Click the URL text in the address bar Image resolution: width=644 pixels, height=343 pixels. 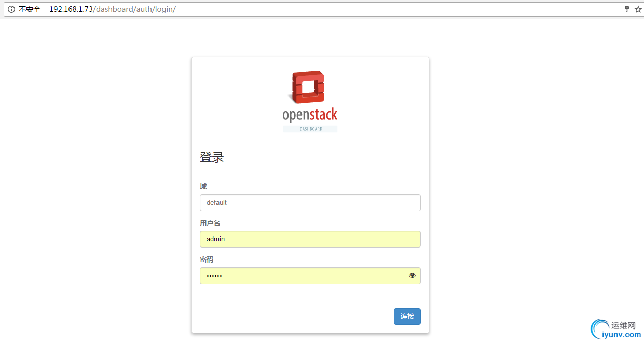(x=113, y=9)
